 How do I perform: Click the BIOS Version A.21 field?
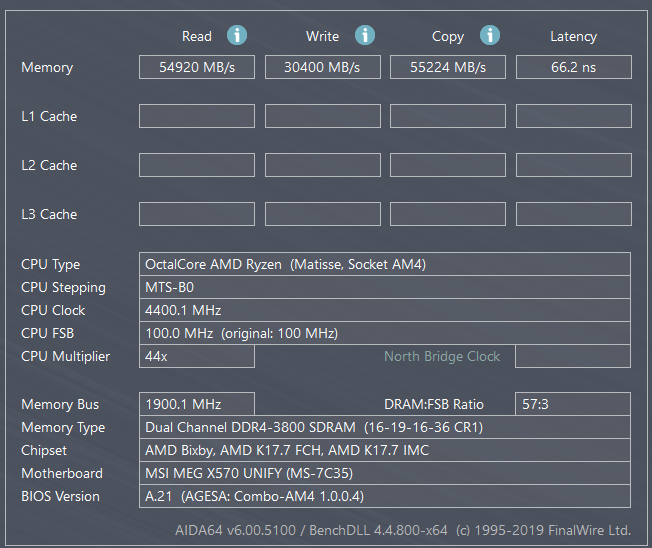(x=385, y=496)
